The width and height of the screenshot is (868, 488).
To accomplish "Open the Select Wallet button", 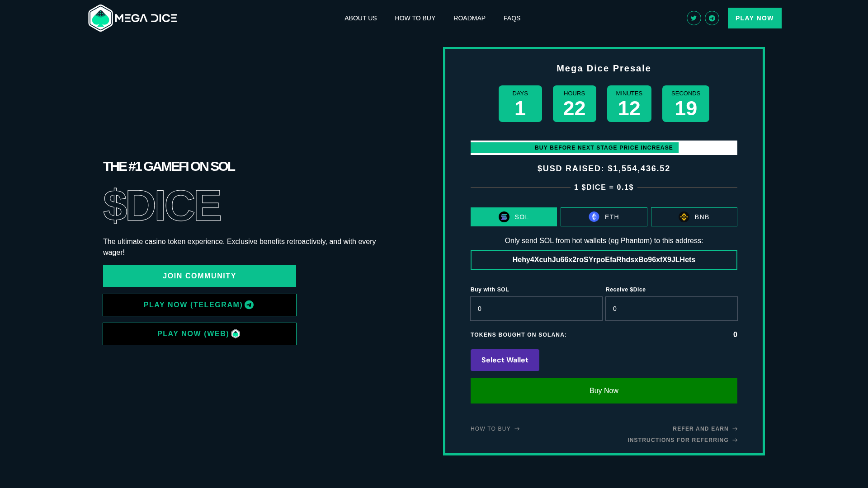I will click(505, 360).
